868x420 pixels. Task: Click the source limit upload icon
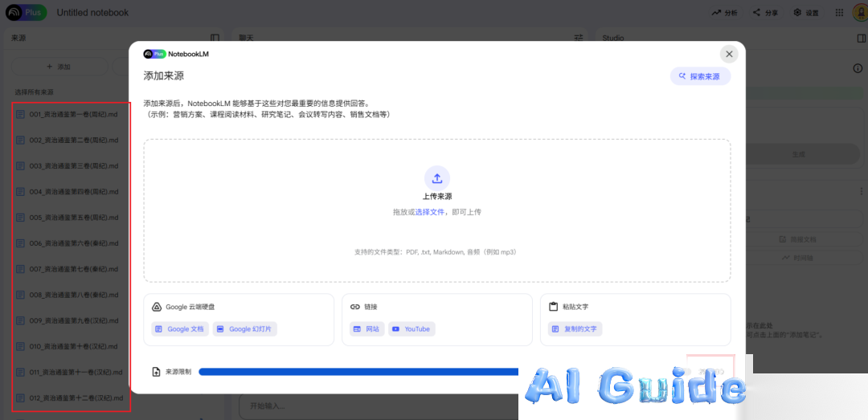pos(156,372)
